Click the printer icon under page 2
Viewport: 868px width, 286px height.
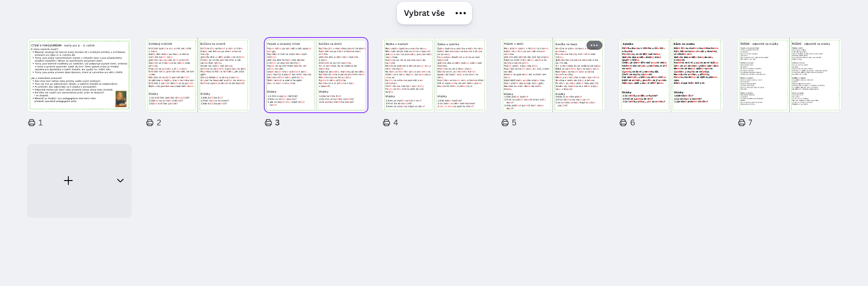(x=150, y=123)
